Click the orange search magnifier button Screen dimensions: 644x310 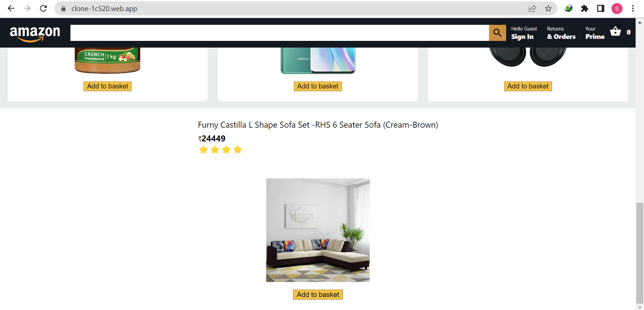[497, 33]
